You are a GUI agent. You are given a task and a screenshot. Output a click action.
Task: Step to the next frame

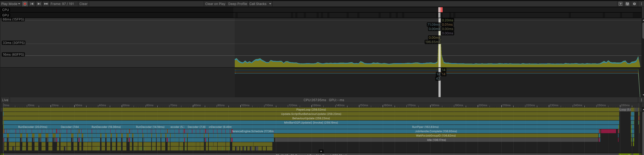pyautogui.click(x=39, y=4)
